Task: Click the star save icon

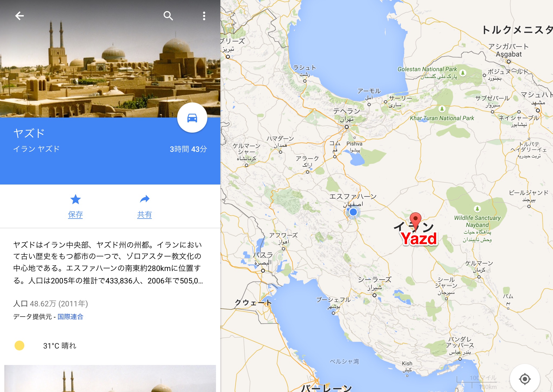Action: coord(75,199)
